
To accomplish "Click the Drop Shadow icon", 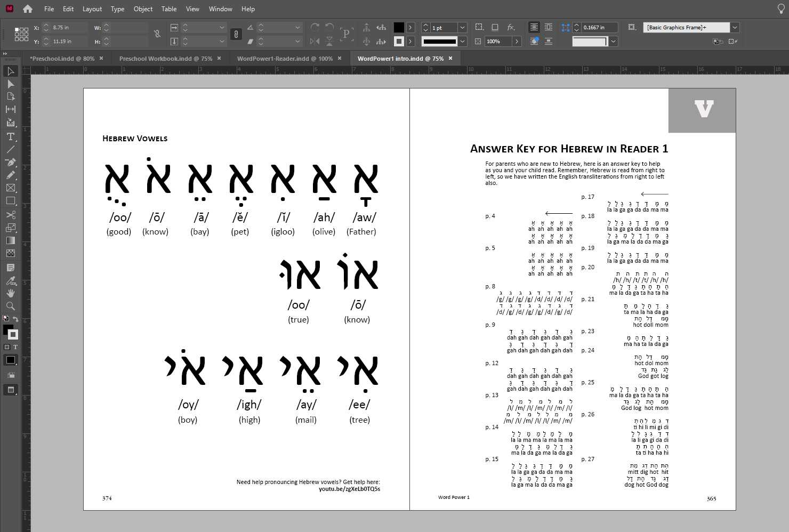I will click(495, 27).
